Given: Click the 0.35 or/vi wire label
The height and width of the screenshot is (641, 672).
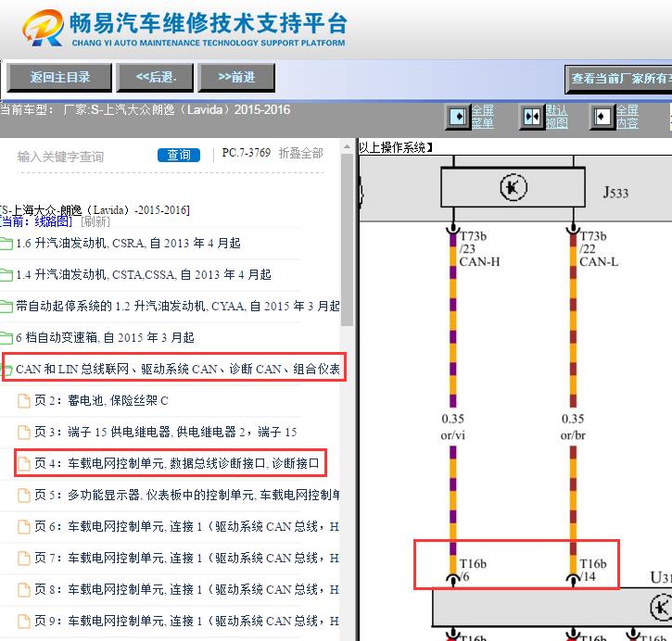Looking at the screenshot, I should point(452,427).
